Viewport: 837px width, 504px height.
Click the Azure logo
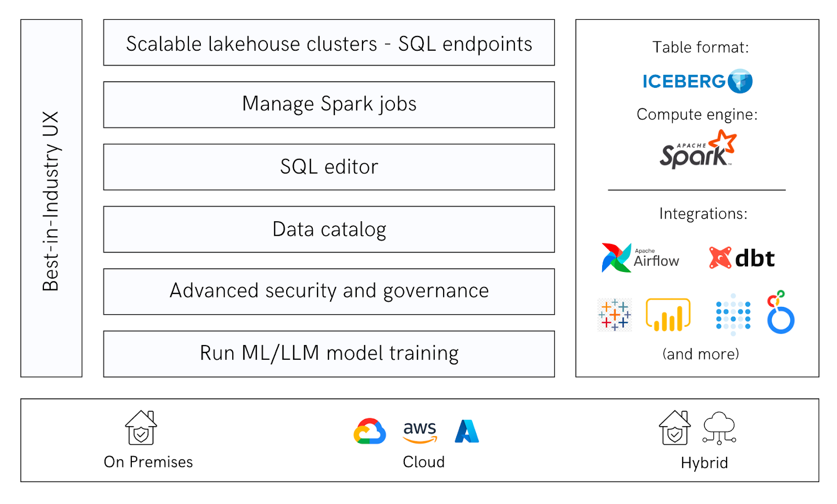tap(467, 431)
